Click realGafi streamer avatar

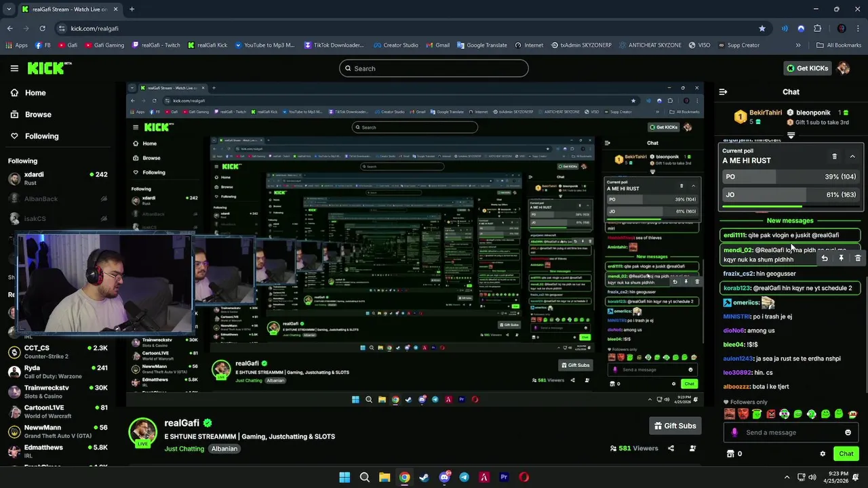(x=142, y=432)
